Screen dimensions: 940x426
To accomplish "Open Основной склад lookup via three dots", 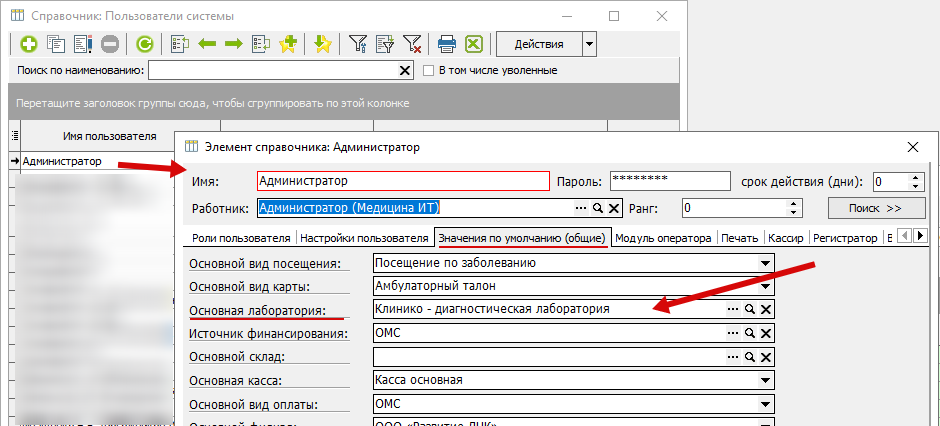I will [733, 356].
